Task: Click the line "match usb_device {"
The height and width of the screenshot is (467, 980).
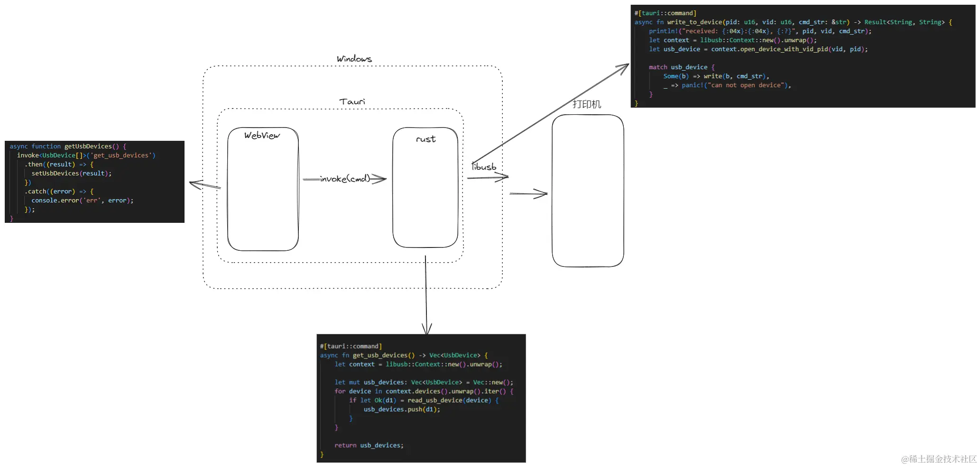Action: [682, 67]
